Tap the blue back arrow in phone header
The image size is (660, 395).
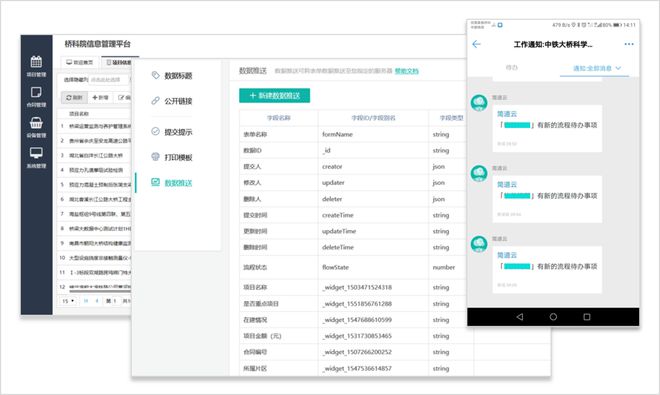pyautogui.click(x=476, y=44)
